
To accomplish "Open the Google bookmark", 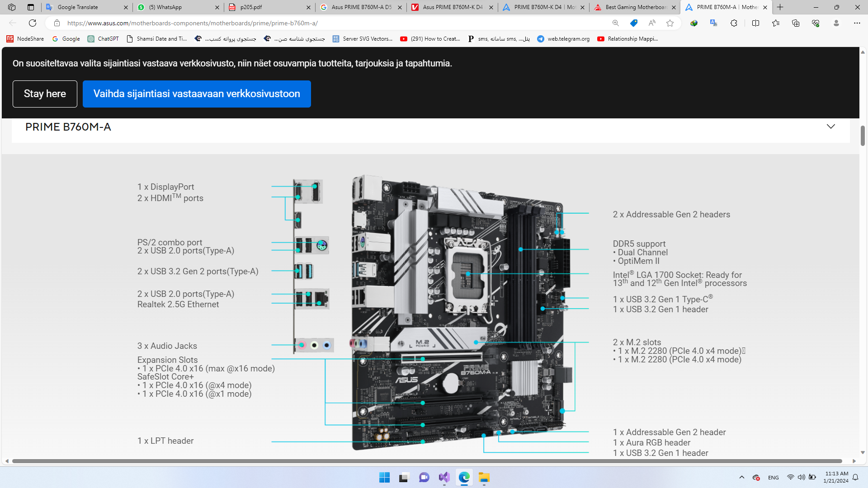I will point(66,39).
